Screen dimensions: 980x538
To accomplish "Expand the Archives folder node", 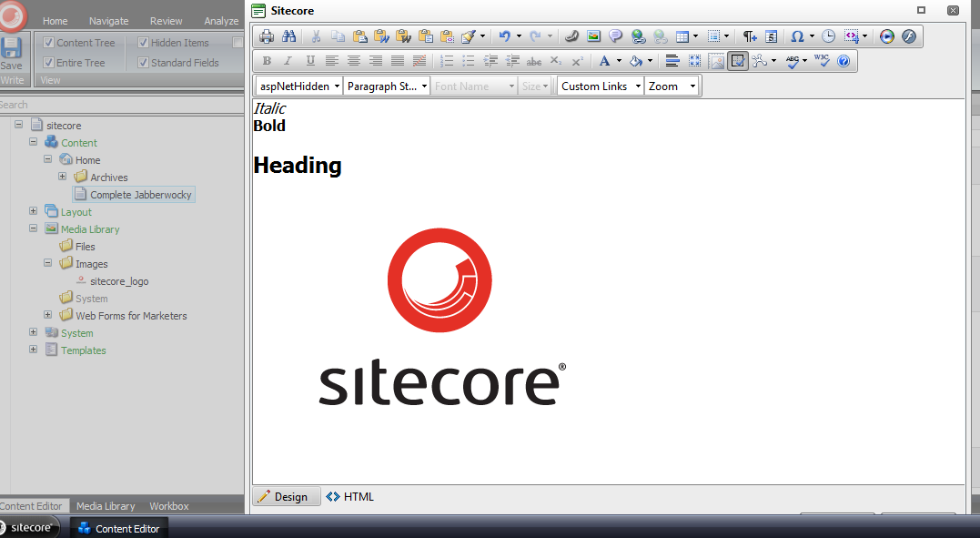I will pos(63,178).
